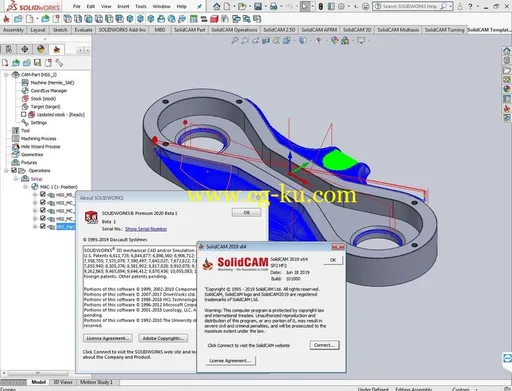Switch to the 3D Views bottom tab
This screenshot has height=391, width=512.
pyautogui.click(x=63, y=382)
